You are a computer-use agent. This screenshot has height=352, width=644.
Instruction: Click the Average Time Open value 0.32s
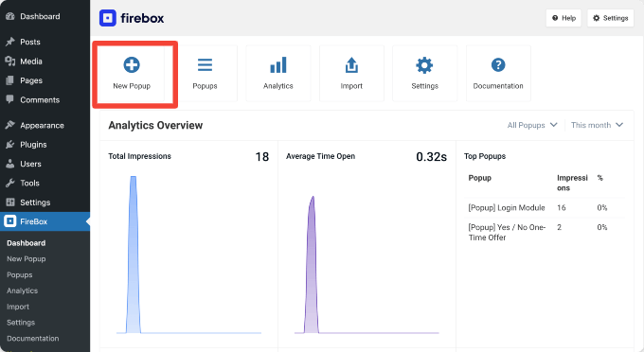pos(431,157)
